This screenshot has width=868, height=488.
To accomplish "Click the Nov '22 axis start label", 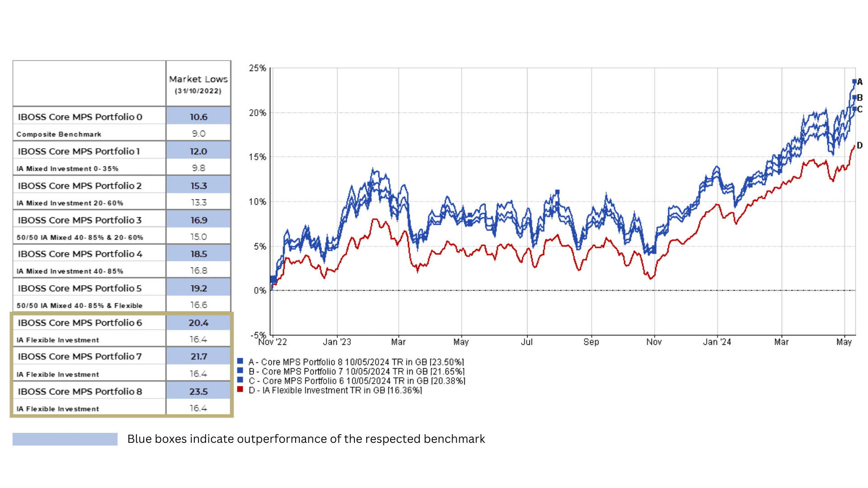I will click(273, 342).
